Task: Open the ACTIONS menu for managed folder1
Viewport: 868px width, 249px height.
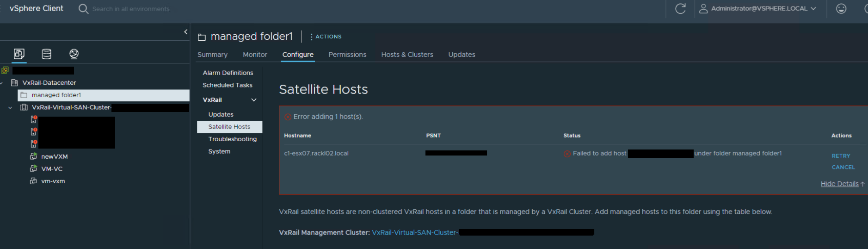Action: 326,37
